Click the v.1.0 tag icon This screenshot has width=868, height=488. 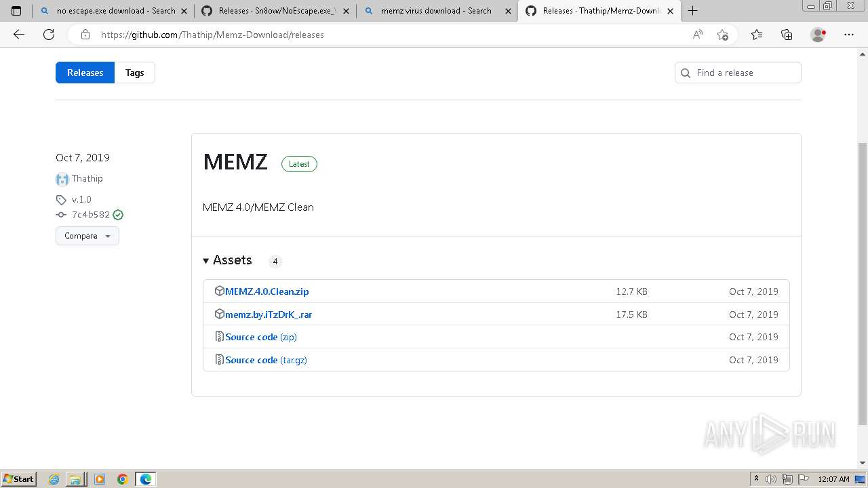tap(61, 200)
